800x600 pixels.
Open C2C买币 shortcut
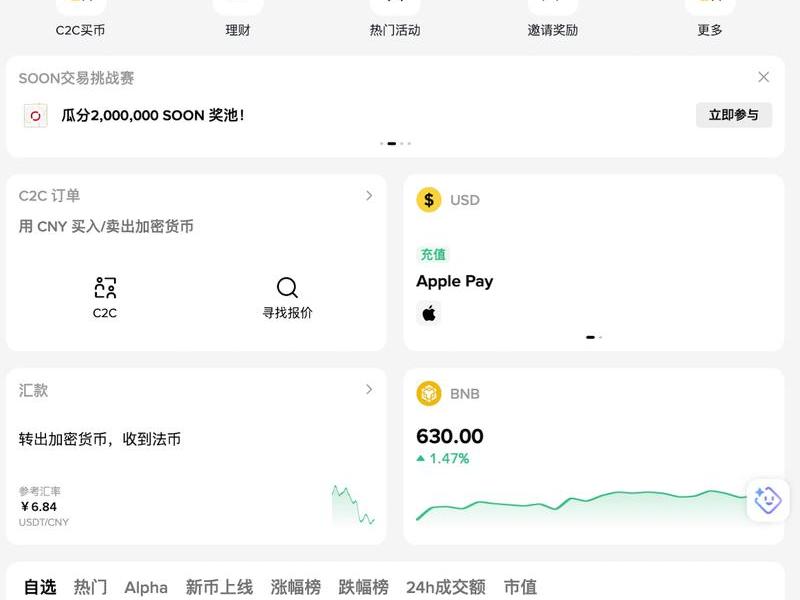[x=80, y=30]
